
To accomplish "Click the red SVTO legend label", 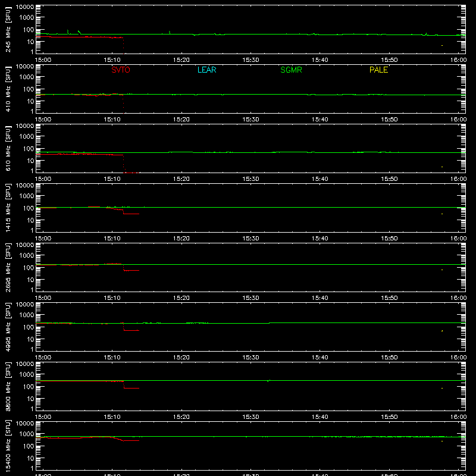I will click(121, 70).
